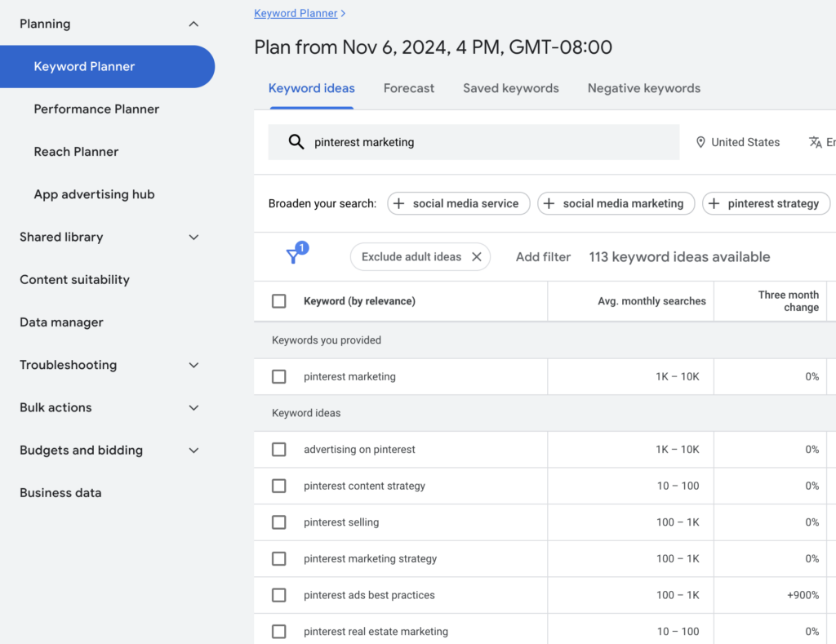The image size is (836, 644).
Task: Switch to the Negative keywords tab
Action: click(x=644, y=88)
